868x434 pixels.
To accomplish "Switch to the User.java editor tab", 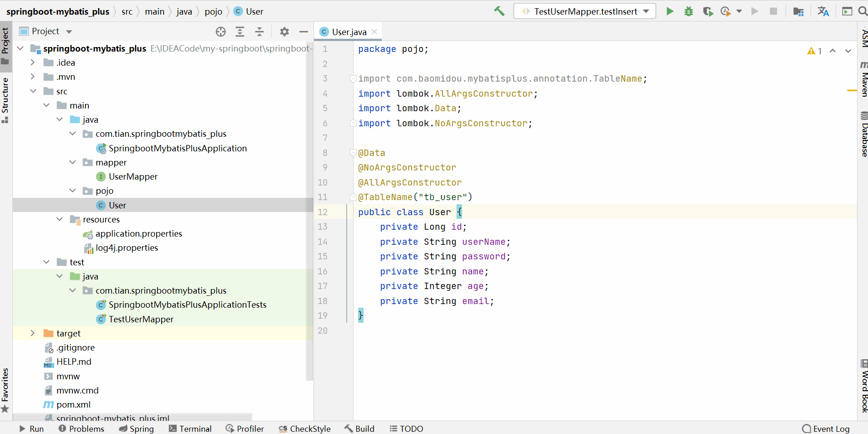I will 349,31.
